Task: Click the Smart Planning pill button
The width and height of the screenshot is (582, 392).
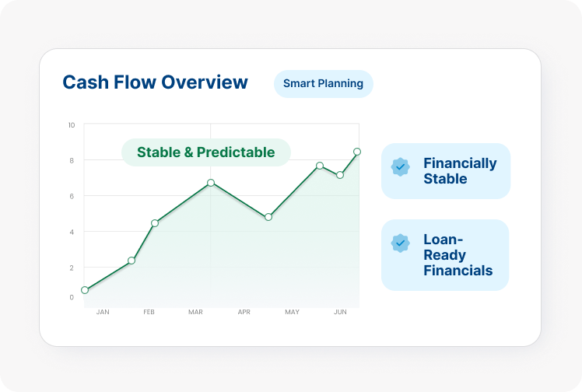Action: pyautogui.click(x=323, y=83)
